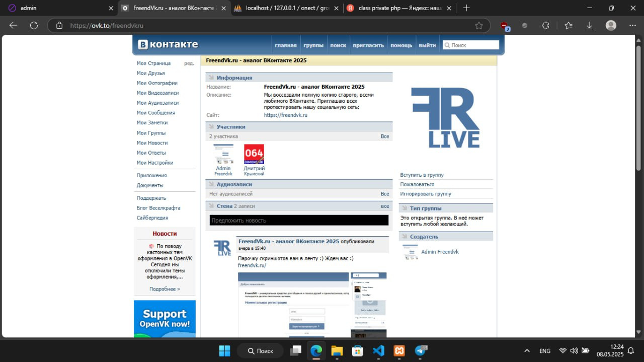The image size is (644, 362).
Task: Switch to the class private php tab
Action: click(x=399, y=8)
